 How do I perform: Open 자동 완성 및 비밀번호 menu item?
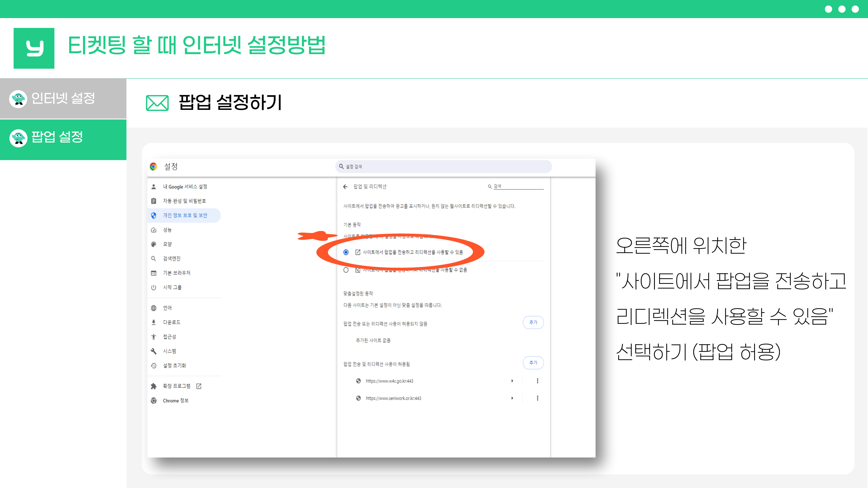tap(184, 201)
